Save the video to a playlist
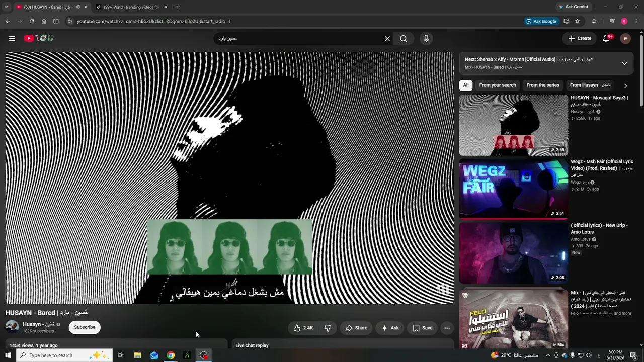This screenshot has width=644, height=362. click(x=423, y=328)
